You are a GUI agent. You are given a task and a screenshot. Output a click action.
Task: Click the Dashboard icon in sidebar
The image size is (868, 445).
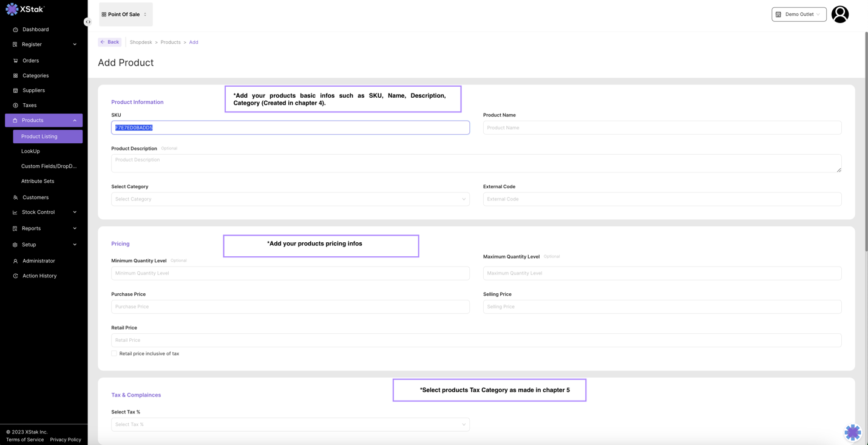click(16, 30)
